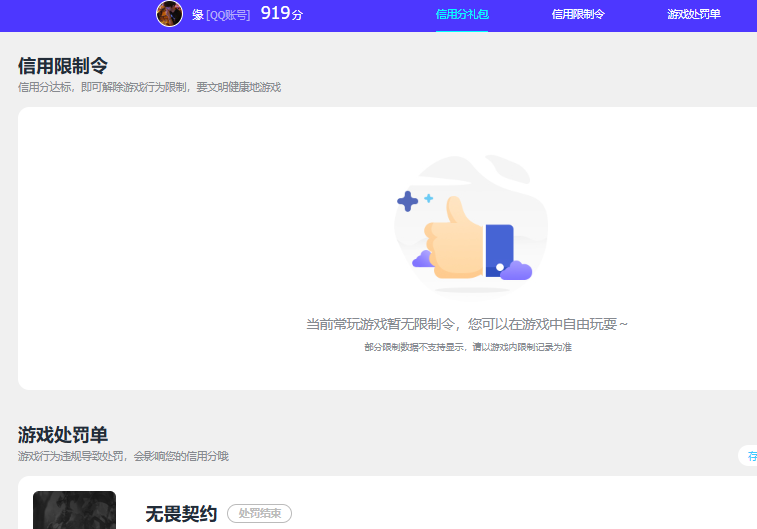
Task: Click the partially visible button beside 游戏处罚单
Action: 748,456
